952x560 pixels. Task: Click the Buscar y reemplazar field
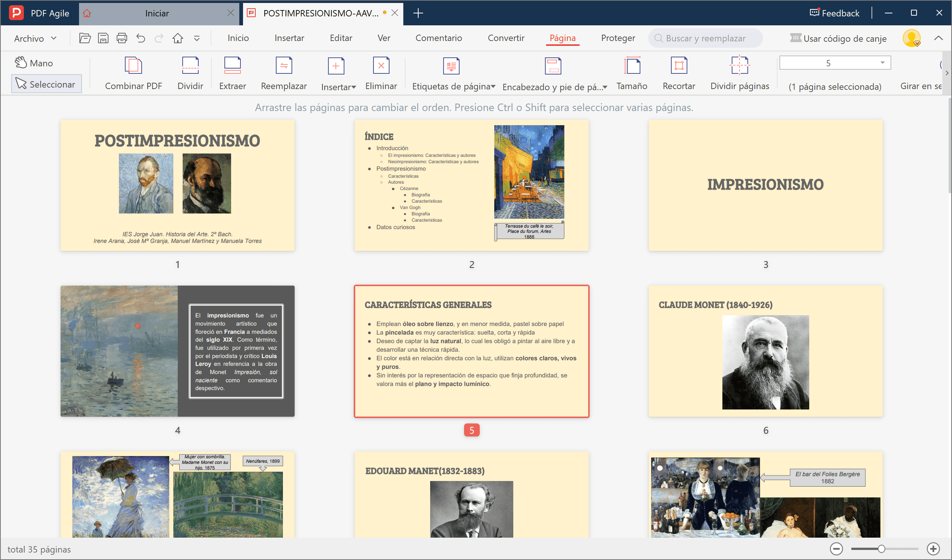[705, 38]
